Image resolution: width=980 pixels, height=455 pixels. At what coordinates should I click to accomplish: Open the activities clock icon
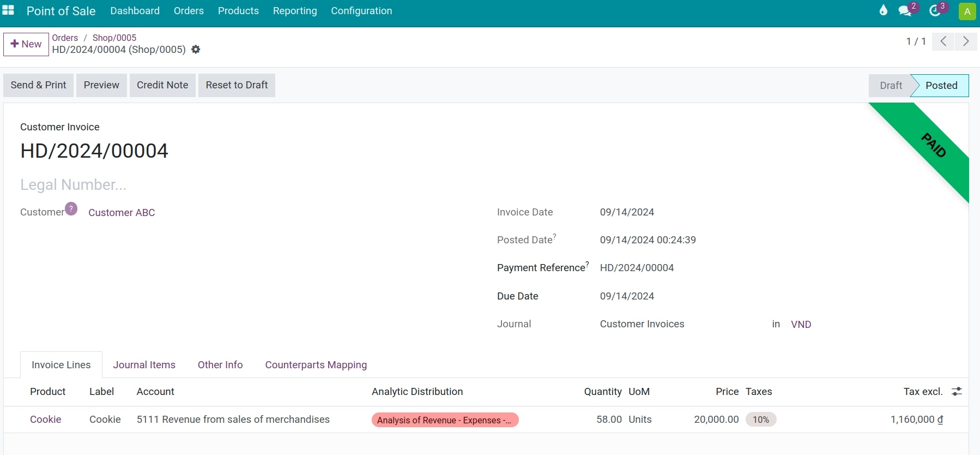[935, 11]
